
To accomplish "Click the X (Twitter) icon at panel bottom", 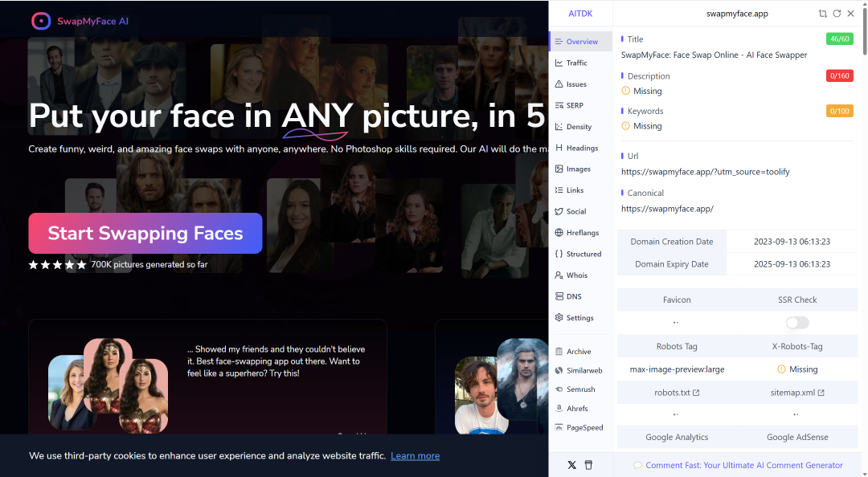I will [x=572, y=466].
